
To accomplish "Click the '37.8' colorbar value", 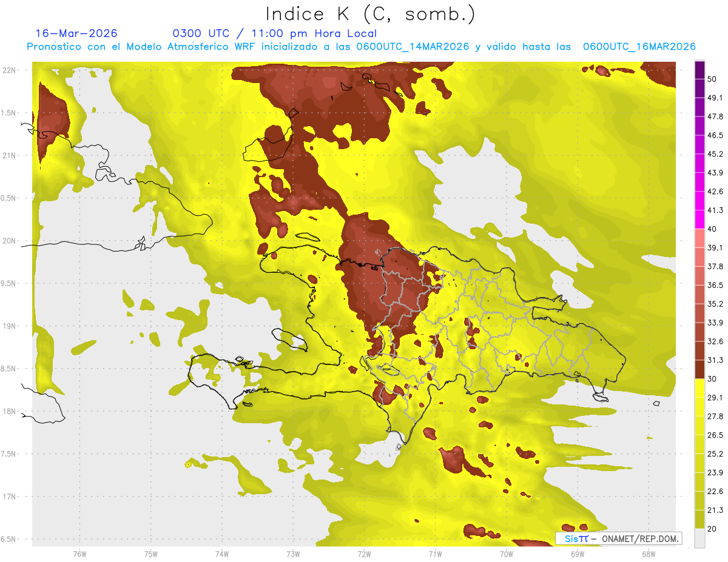I will pyautogui.click(x=715, y=266).
